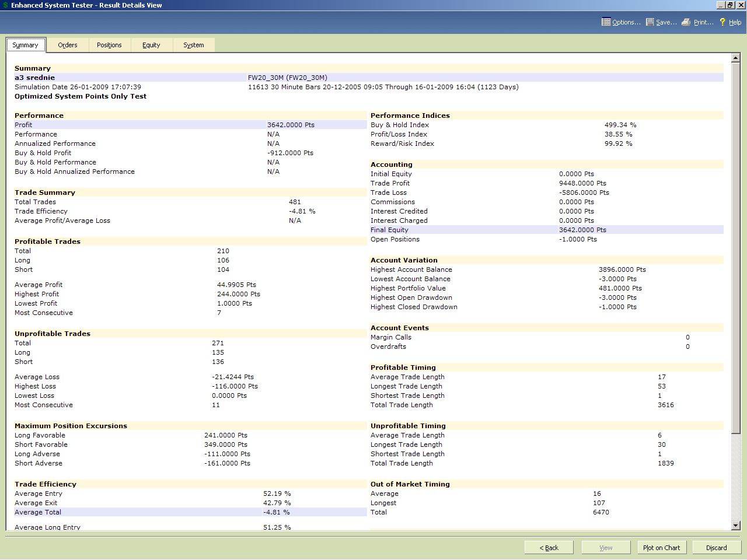
Task: Click the scrollbar up arrow
Action: (x=735, y=58)
